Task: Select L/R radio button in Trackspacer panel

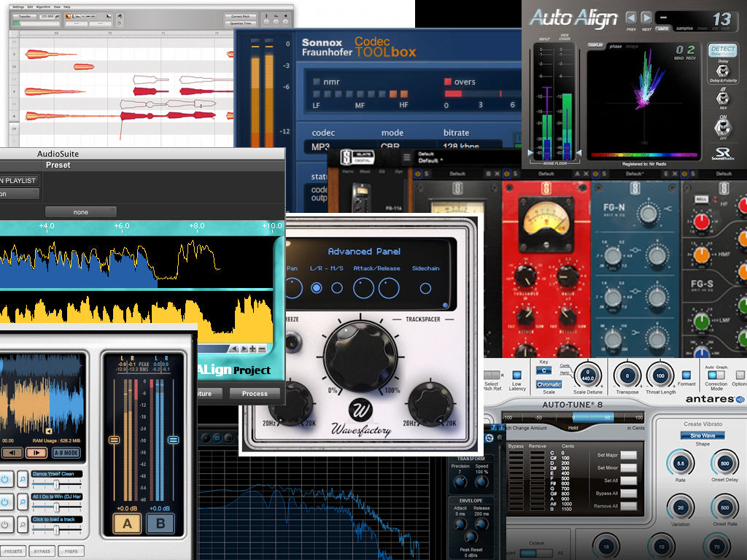Action: click(317, 288)
